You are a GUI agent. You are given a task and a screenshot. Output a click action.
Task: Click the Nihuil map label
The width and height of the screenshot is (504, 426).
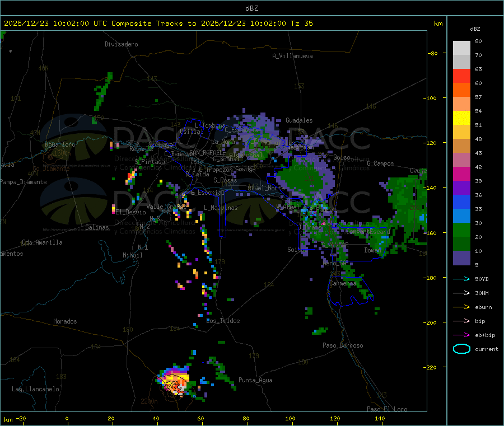pyautogui.click(x=132, y=255)
